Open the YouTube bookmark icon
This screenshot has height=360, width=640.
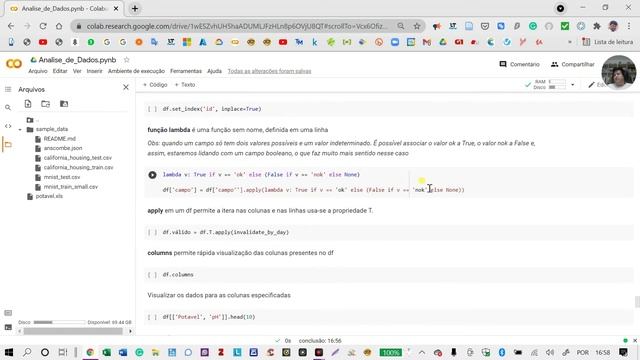click(x=43, y=42)
